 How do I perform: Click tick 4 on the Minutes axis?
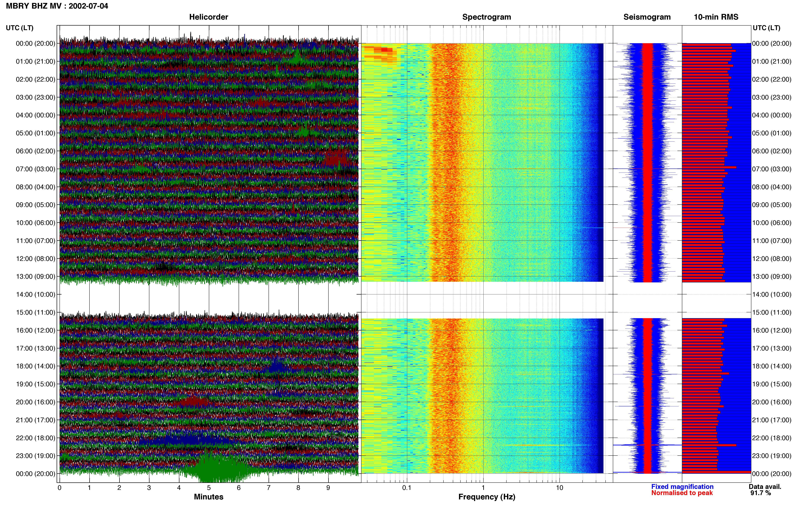(179, 488)
